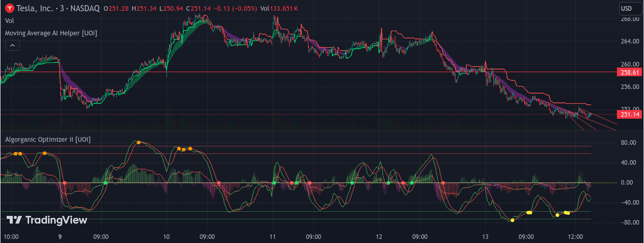Viewport: 644px width, 243px height.
Task: Click the 268.00 price axis label
Action: [630, 19]
